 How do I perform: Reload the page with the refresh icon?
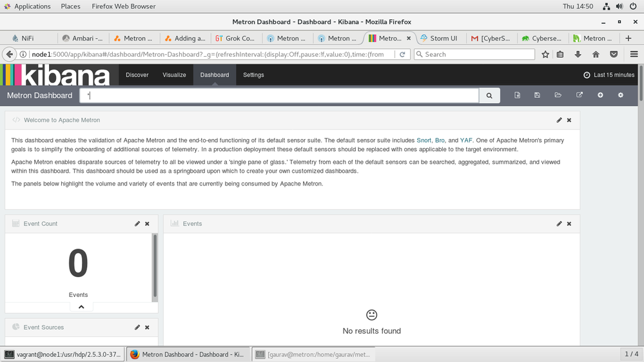(402, 54)
